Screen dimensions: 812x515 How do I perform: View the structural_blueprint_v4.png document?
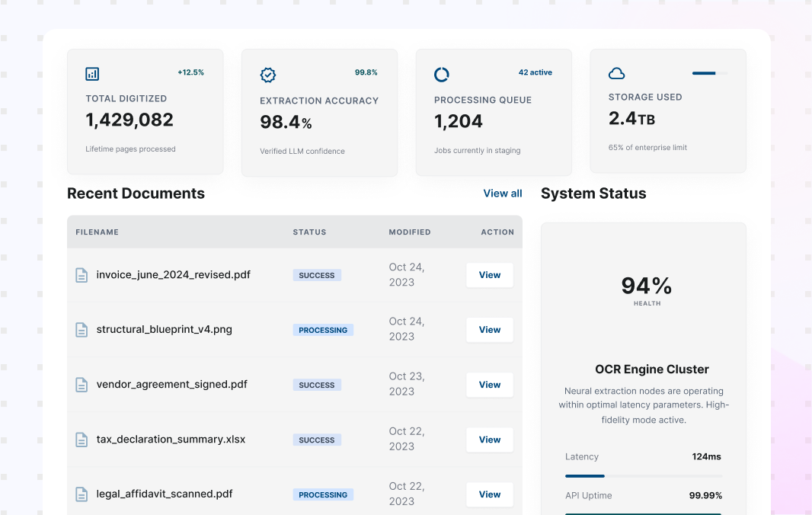pos(489,330)
